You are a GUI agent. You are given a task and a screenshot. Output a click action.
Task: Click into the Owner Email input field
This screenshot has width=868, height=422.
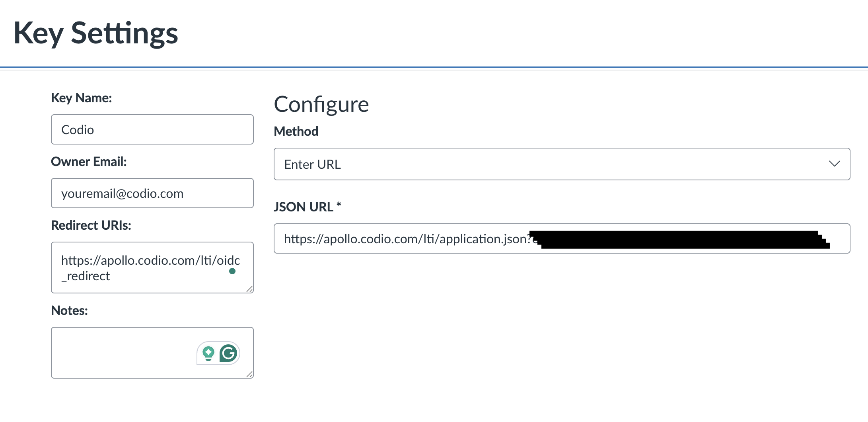(x=152, y=193)
